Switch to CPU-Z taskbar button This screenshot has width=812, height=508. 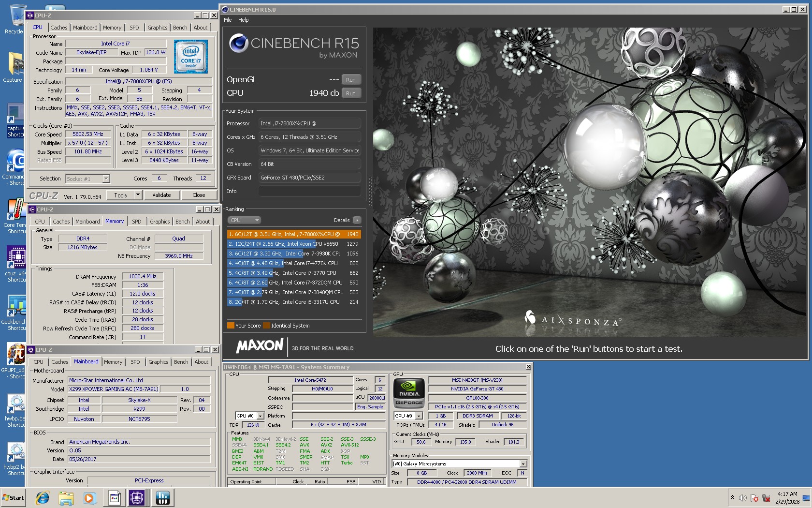[x=137, y=498]
